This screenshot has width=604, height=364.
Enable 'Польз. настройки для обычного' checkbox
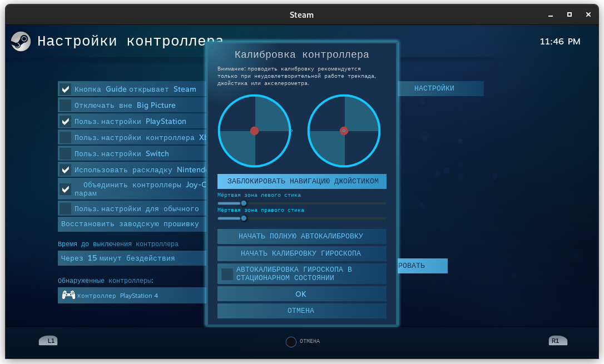(66, 209)
